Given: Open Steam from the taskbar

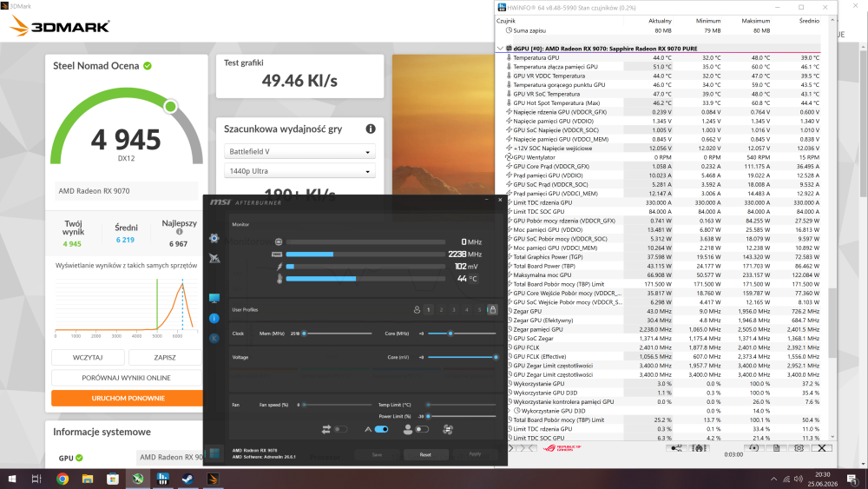Looking at the screenshot, I should pos(187,479).
